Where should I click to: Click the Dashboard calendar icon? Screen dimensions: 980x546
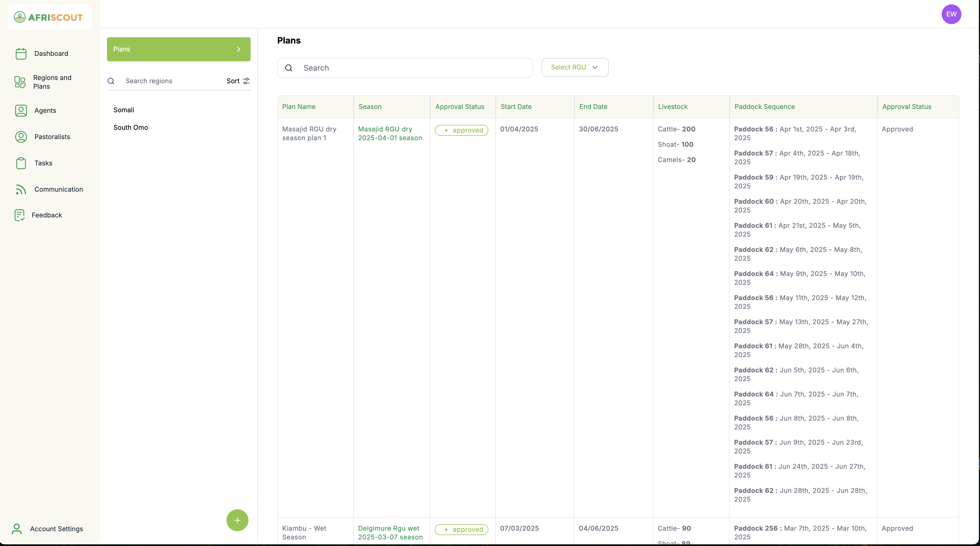21,54
